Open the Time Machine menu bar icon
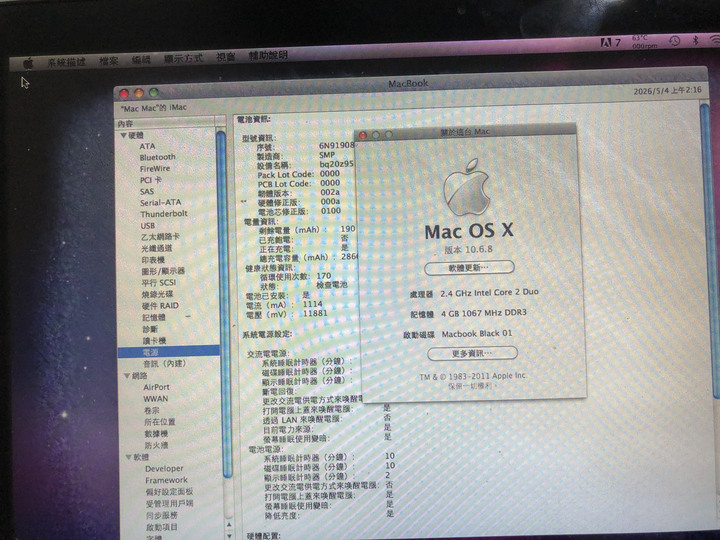This screenshot has height=540, width=720. 674,41
